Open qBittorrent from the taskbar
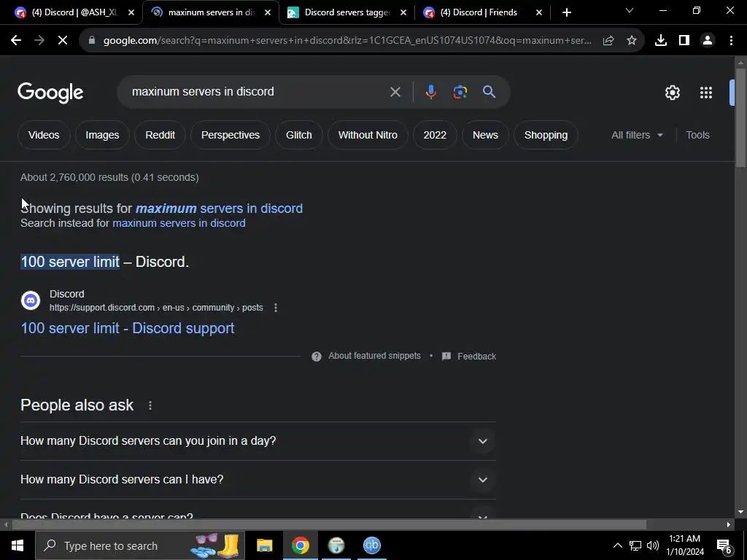The image size is (747, 560). [371, 545]
